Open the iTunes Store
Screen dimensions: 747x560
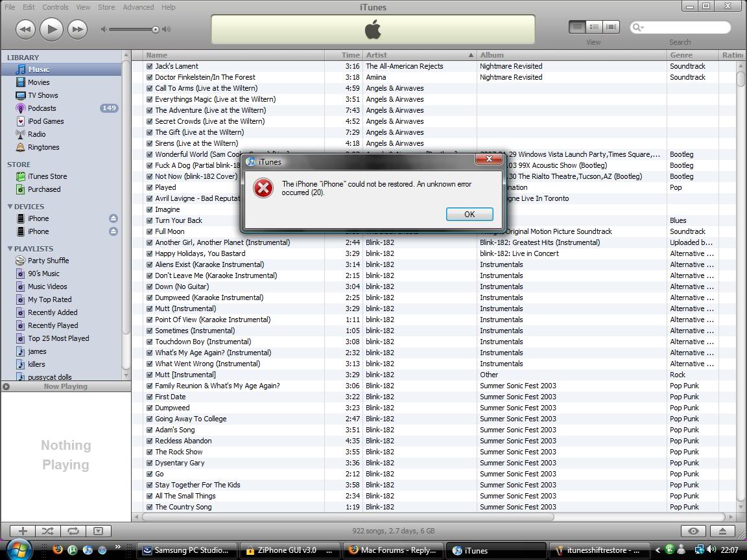click(x=47, y=176)
